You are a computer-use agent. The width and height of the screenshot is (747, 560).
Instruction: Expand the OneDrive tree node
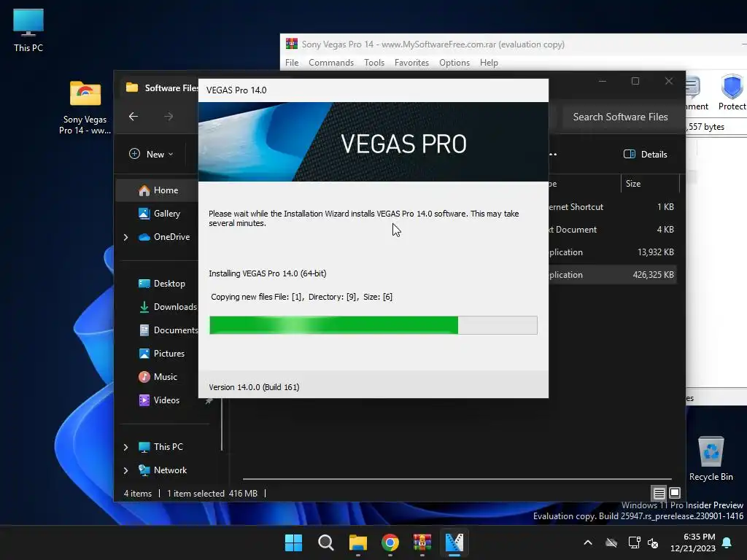tap(125, 237)
